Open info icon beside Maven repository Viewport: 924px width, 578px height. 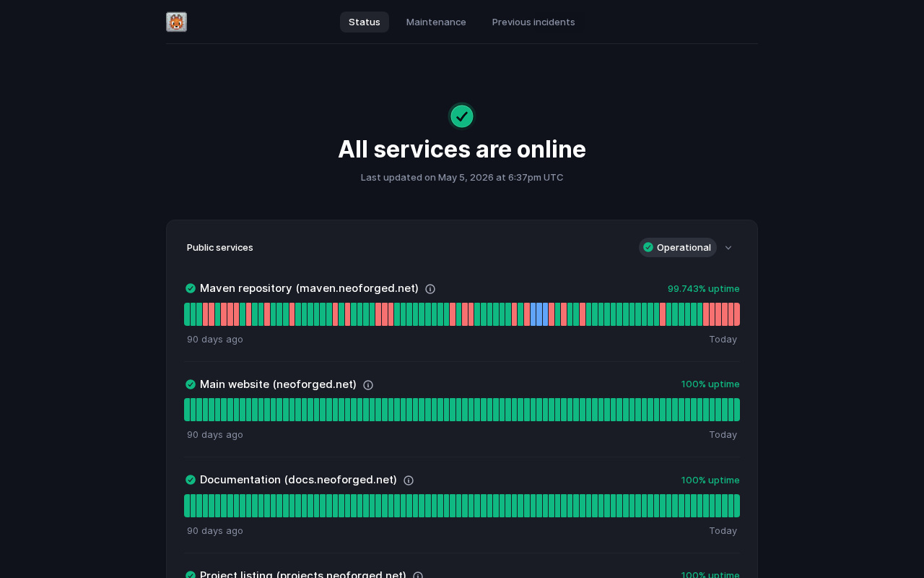click(x=430, y=289)
